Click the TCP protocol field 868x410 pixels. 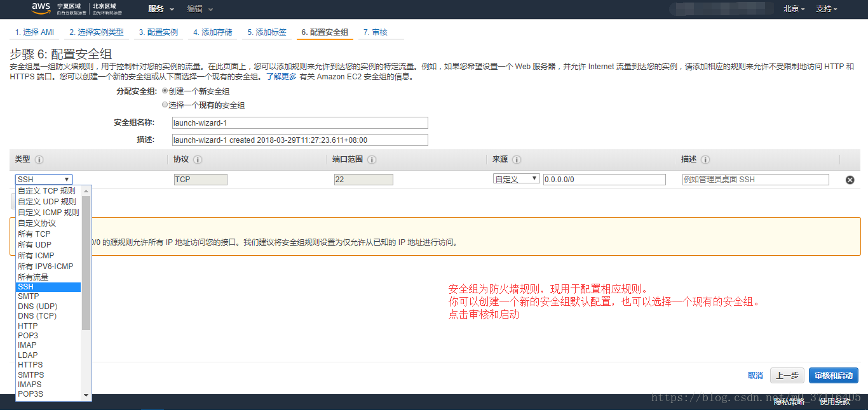(201, 180)
